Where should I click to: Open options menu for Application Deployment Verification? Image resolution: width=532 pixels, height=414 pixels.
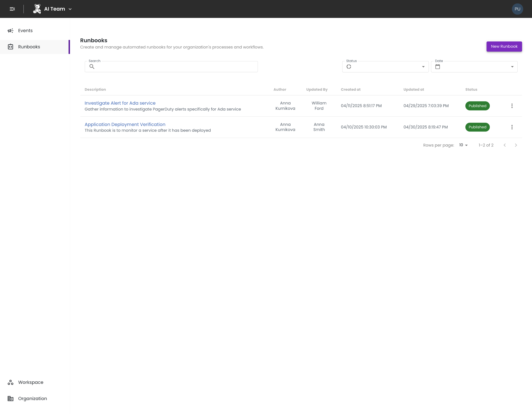point(512,127)
